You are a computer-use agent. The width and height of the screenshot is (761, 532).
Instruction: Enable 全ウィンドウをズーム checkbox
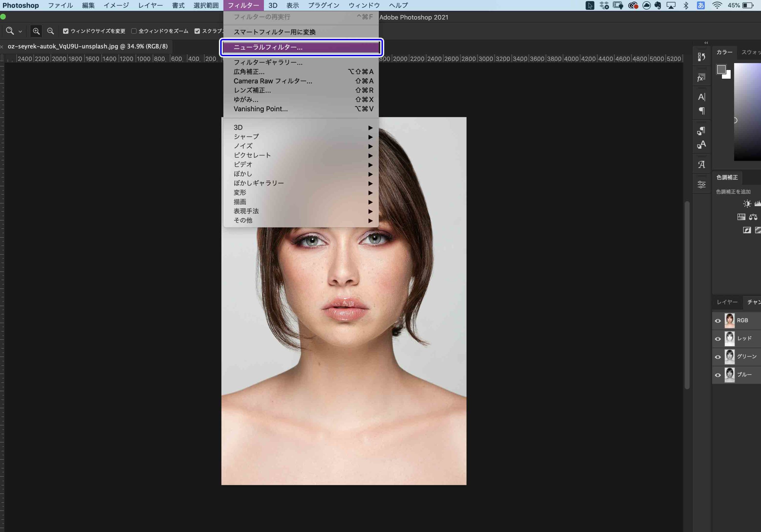tap(134, 31)
